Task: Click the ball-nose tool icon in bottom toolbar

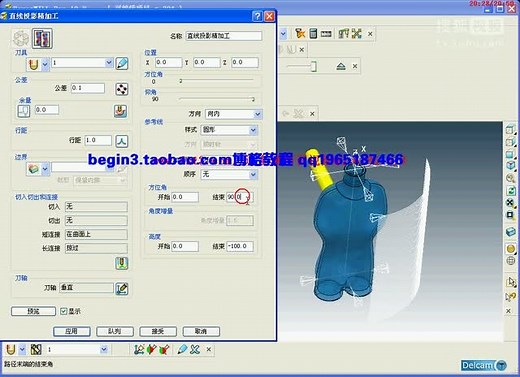Action: coord(11,349)
